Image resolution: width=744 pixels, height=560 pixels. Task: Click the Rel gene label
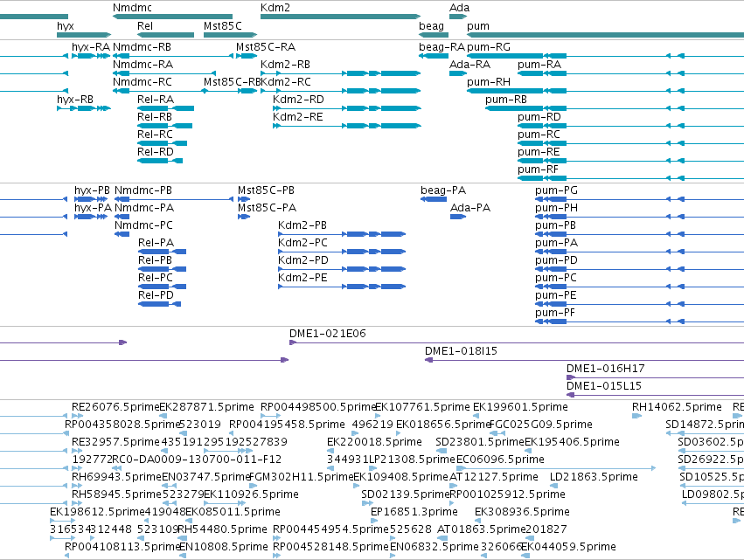click(x=145, y=26)
